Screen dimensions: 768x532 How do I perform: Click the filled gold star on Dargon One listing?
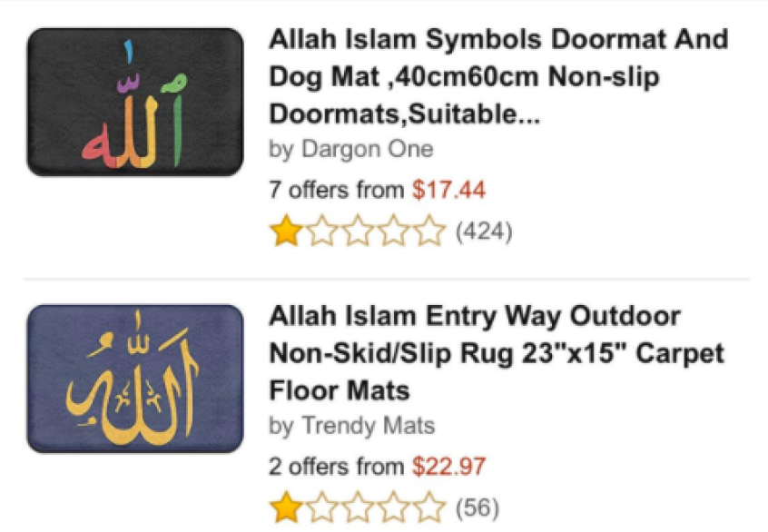point(287,232)
